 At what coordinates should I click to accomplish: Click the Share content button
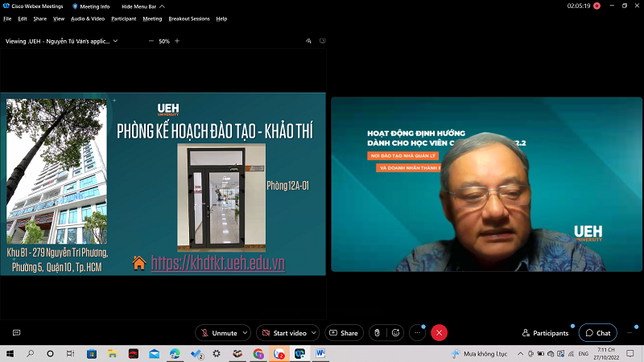(x=344, y=333)
